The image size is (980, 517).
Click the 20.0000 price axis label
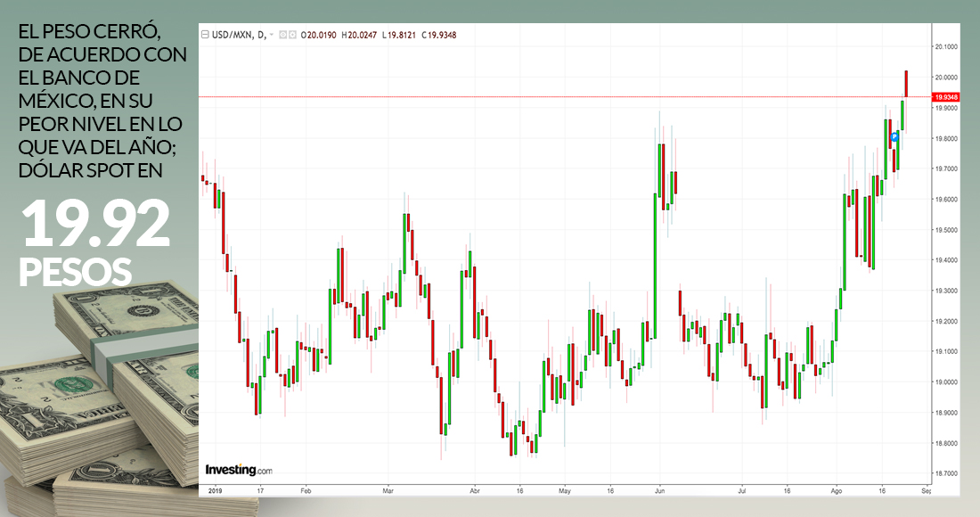click(945, 78)
